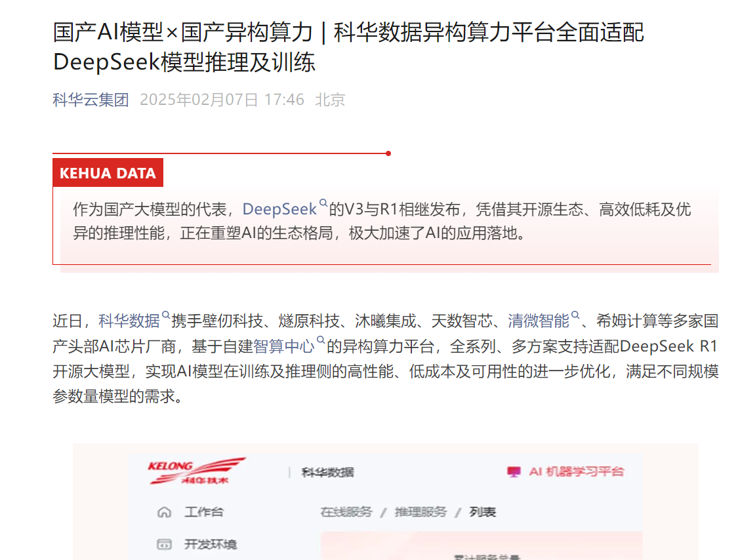
Task: Click 推理服务 in the breadcrumb
Action: pyautogui.click(x=420, y=512)
